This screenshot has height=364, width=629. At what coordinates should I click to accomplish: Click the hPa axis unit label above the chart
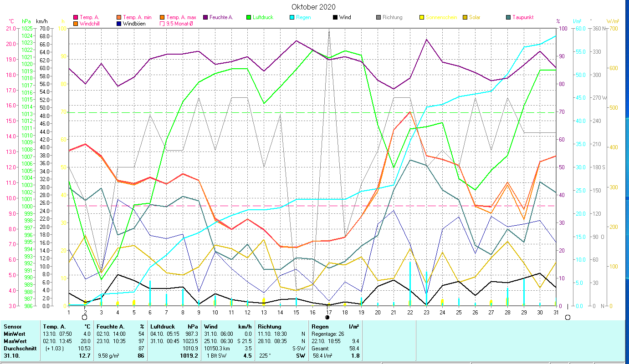tap(26, 21)
